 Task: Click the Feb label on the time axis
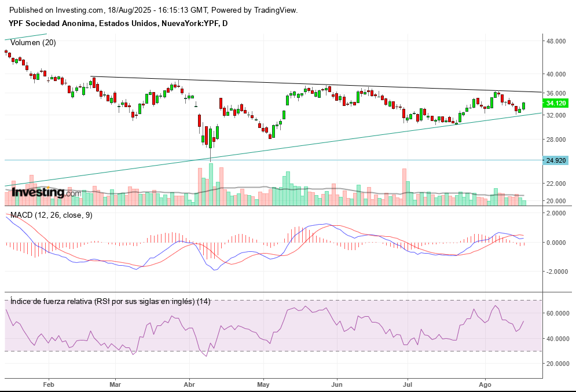(48, 384)
